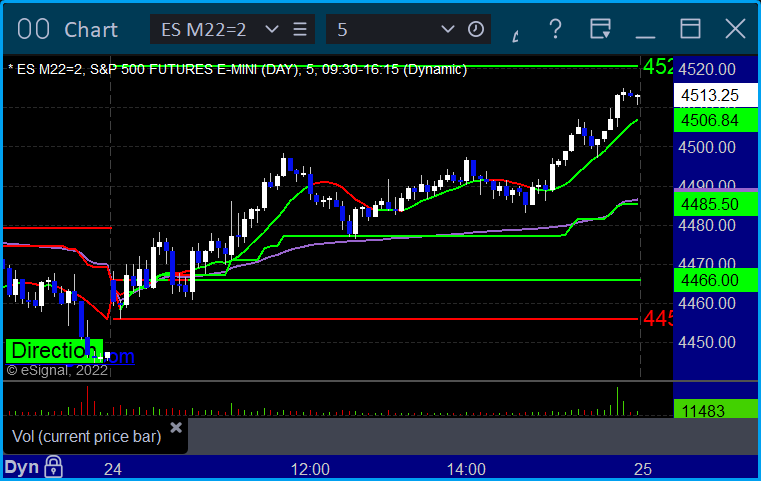Toggle the Dyn scale lock icon
This screenshot has height=481, width=761.
tap(53, 467)
